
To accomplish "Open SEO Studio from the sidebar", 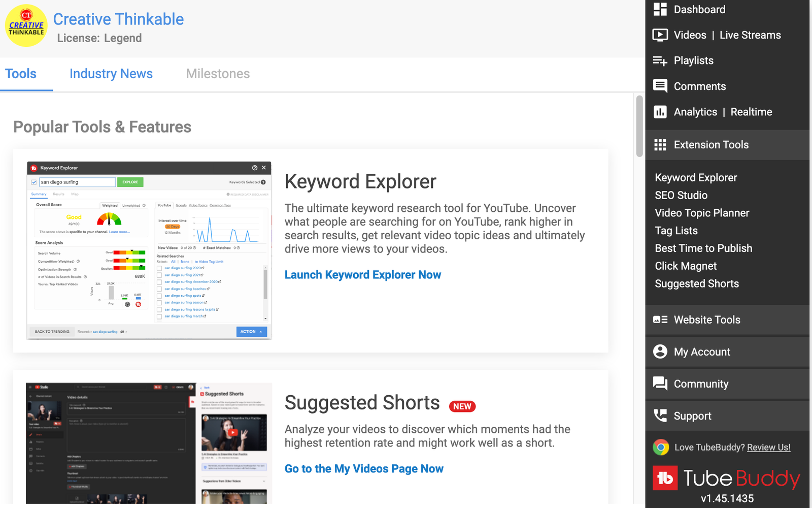I will [x=681, y=195].
